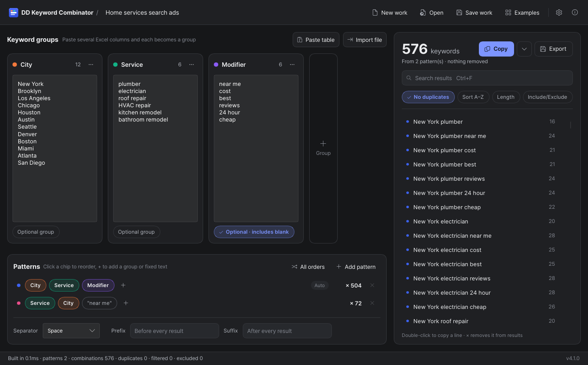Toggle Optional group for Service
The width and height of the screenshot is (588, 365).
coord(136,232)
